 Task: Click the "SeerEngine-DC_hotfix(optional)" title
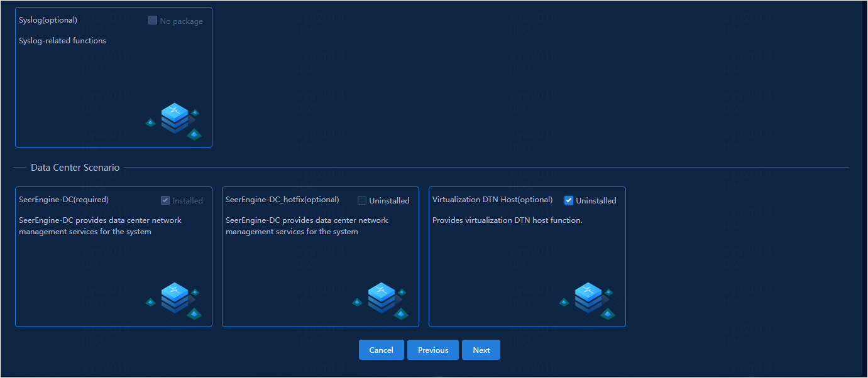(x=282, y=200)
